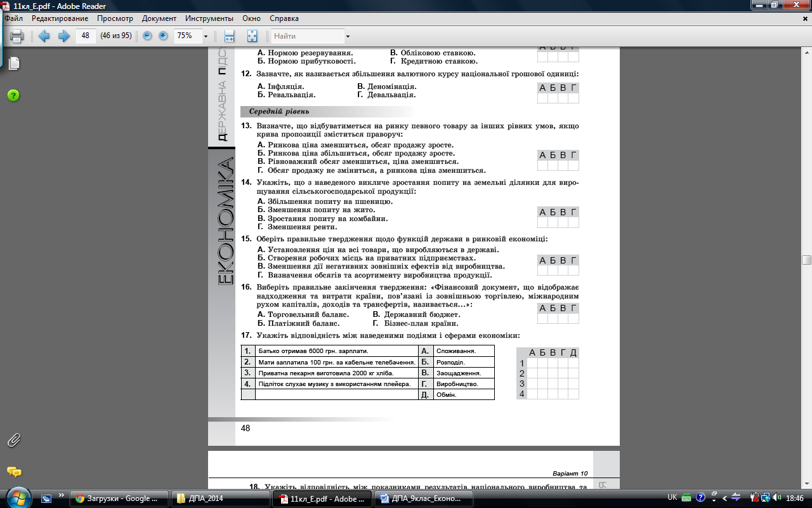Click the green help question mark icon
This screenshot has width=812, height=508.
click(x=13, y=95)
